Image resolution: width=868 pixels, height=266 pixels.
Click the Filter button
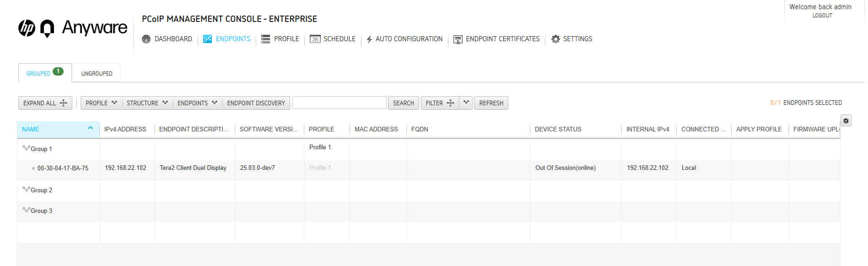[x=440, y=103]
